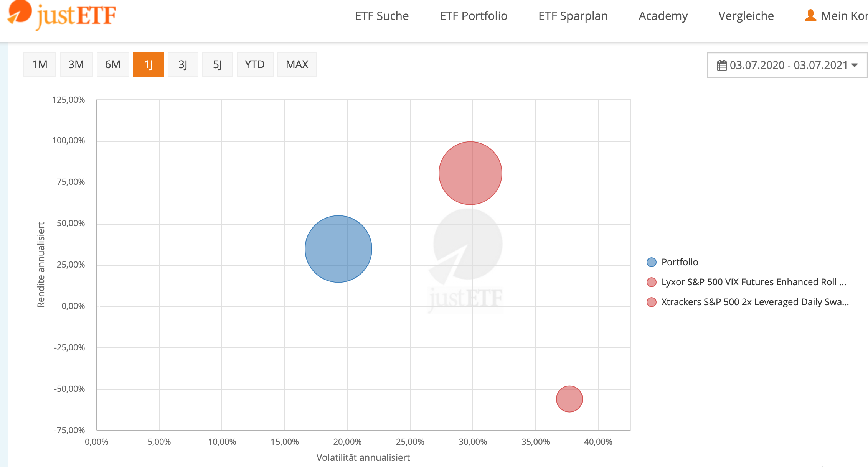Click the small red bubble in chart

[569, 399]
